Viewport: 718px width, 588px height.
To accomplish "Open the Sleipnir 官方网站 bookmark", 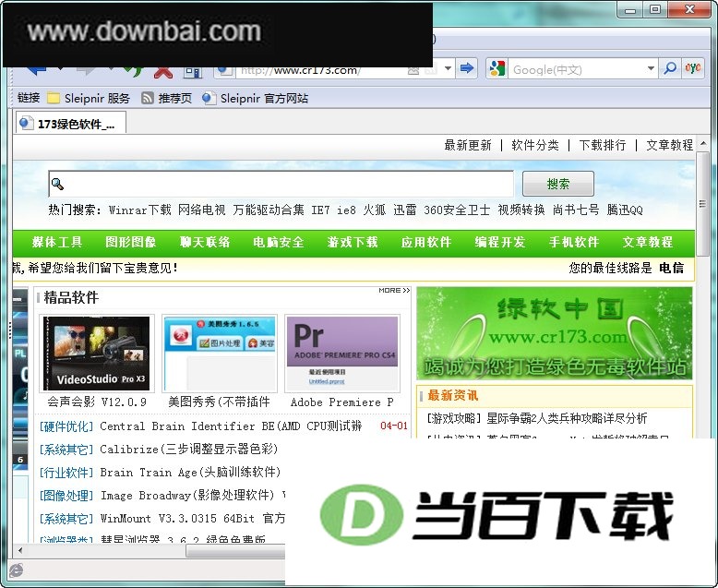I will pos(255,98).
